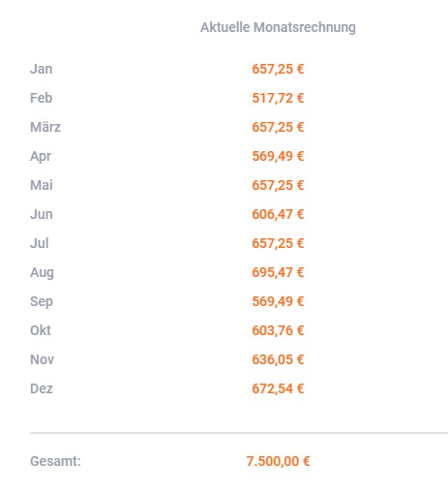Screen dimensions: 448x494
Task: Select the Jun month label
Action: tap(42, 214)
